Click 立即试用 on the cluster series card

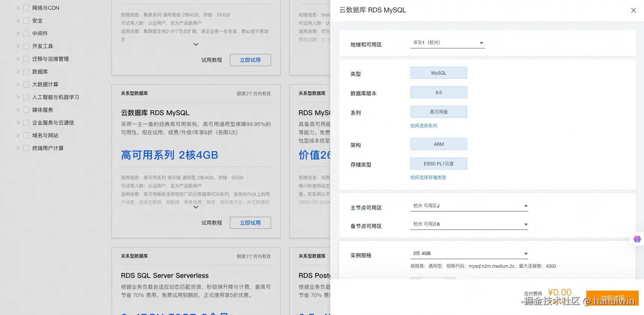[250, 60]
